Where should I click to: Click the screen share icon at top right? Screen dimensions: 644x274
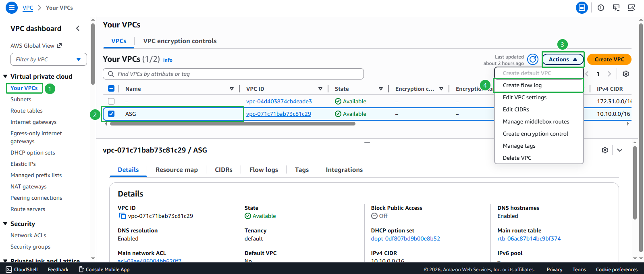632,8
